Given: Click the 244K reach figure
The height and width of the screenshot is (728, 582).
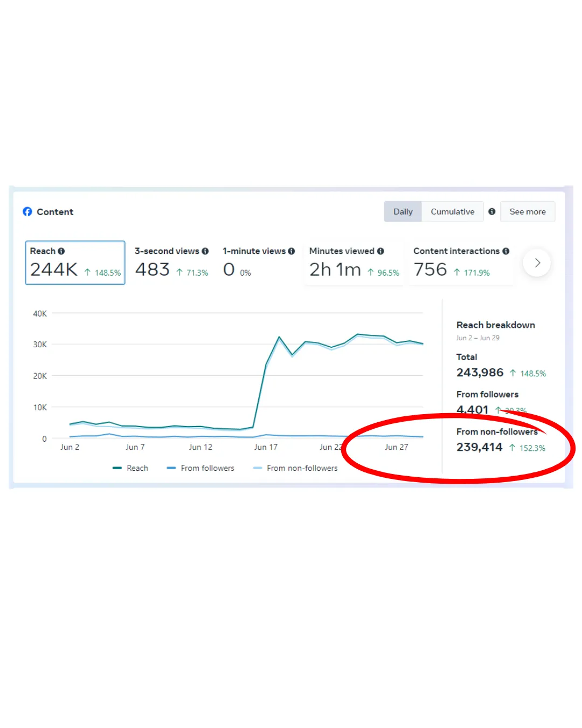Looking at the screenshot, I should (x=54, y=269).
